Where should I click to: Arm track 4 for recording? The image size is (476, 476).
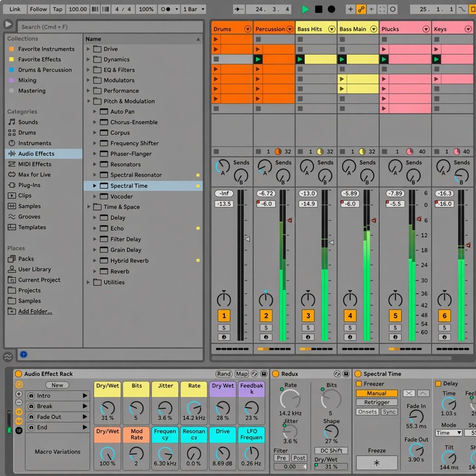pos(350,337)
